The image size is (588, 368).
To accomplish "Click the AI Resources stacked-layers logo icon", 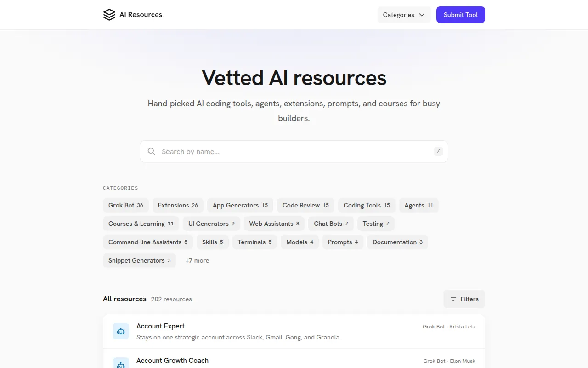I will [109, 15].
